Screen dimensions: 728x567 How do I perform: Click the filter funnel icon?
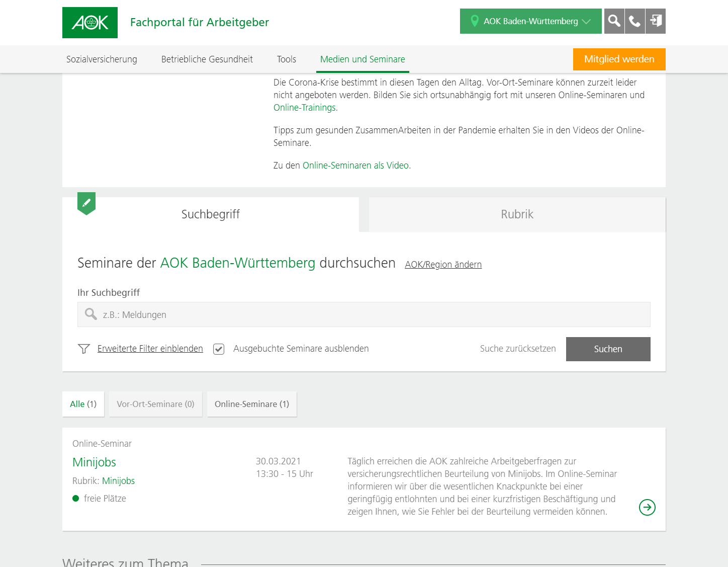click(x=84, y=349)
